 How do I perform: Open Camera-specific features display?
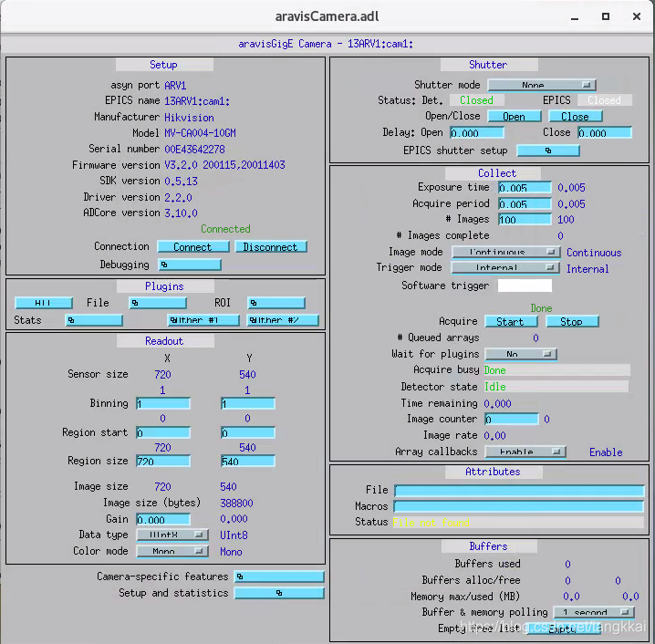[279, 576]
